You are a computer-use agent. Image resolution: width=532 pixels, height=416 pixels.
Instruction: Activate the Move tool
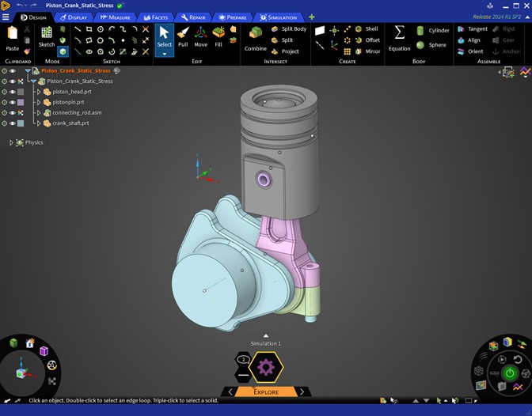[x=200, y=37]
